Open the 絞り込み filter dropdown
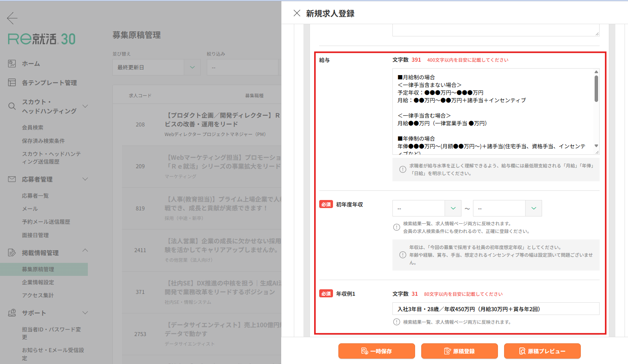 244,67
